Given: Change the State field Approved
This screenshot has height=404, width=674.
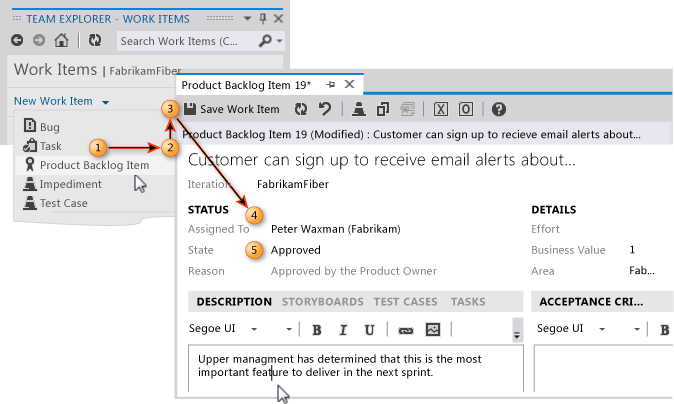Looking at the screenshot, I should click(x=296, y=250).
